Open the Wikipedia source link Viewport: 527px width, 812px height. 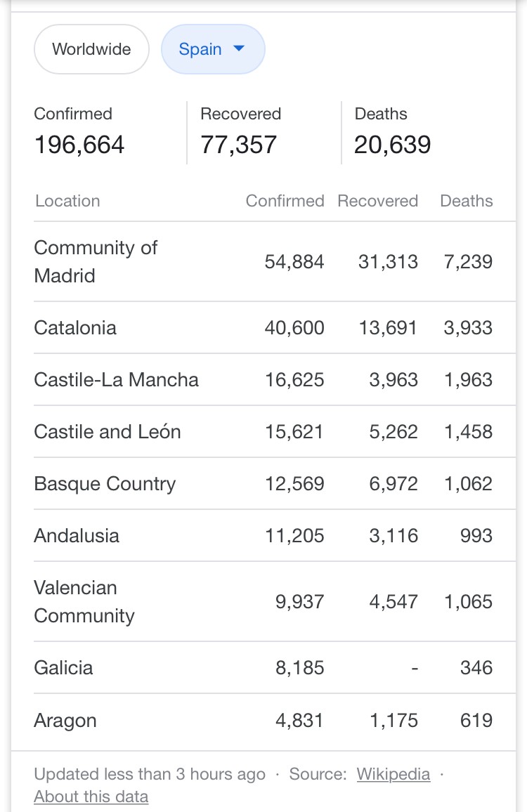(x=393, y=773)
